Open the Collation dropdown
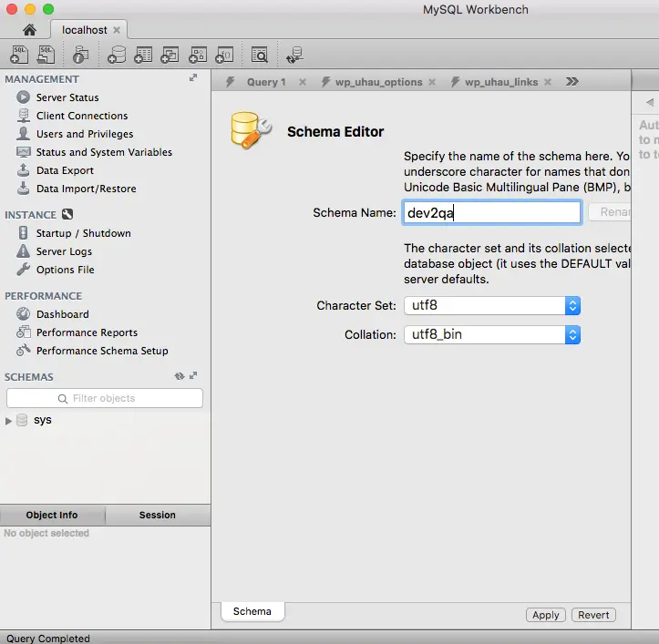659x644 pixels. (x=492, y=335)
